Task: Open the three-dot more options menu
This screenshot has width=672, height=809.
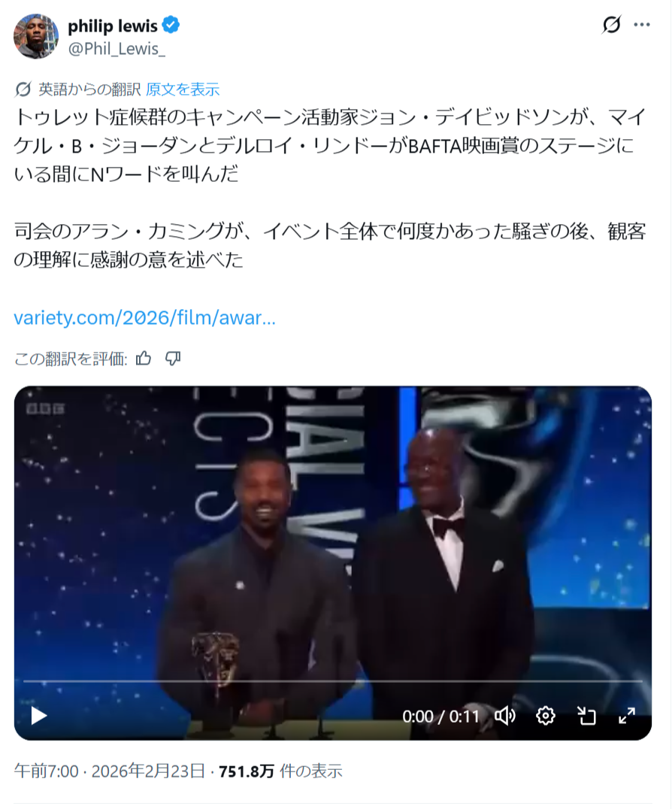Action: [x=642, y=24]
